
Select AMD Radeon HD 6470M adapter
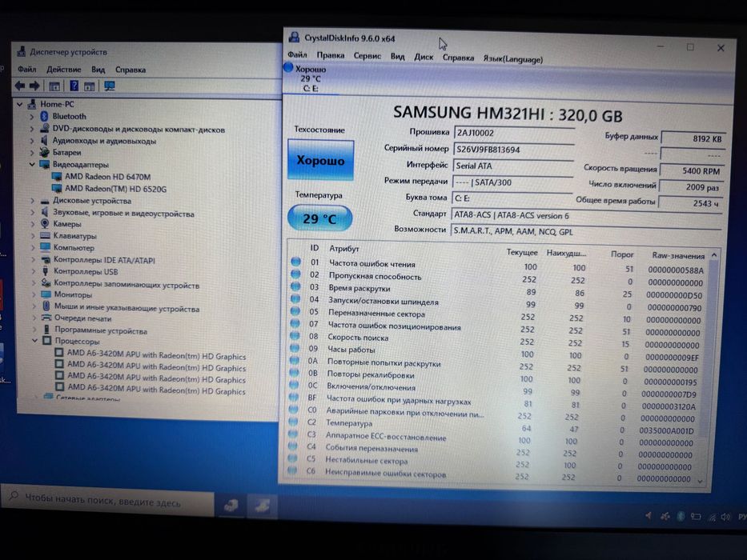click(107, 177)
